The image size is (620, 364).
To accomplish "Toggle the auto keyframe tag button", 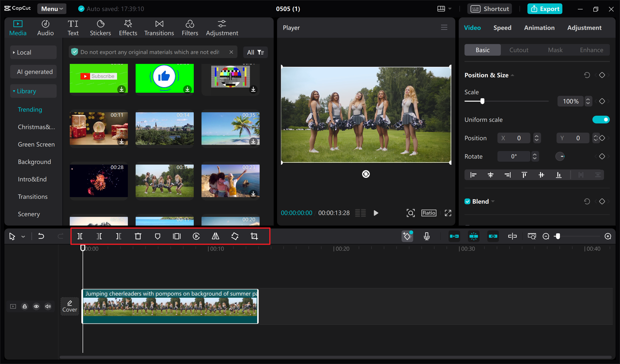I will (407, 236).
